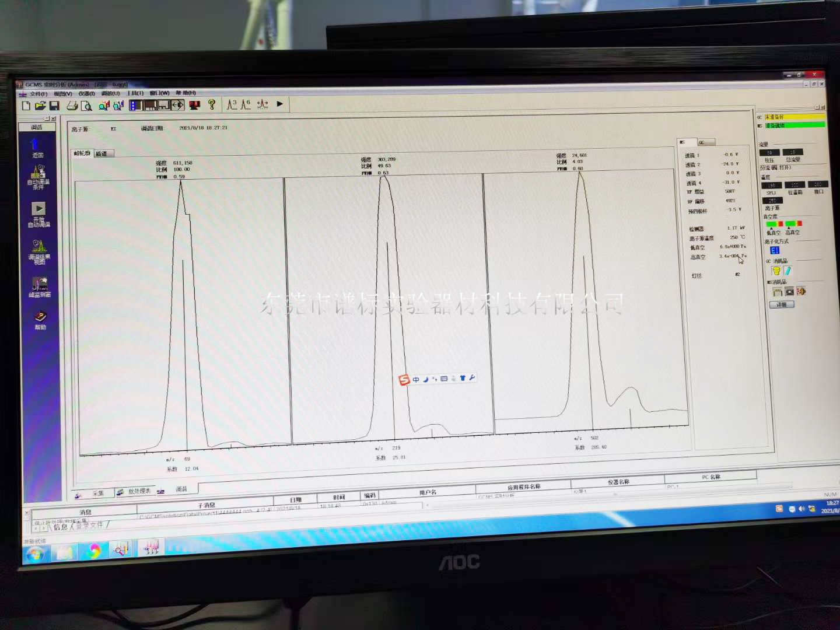
Task: Open Print Preview from the toolbar
Action: pyautogui.click(x=86, y=106)
